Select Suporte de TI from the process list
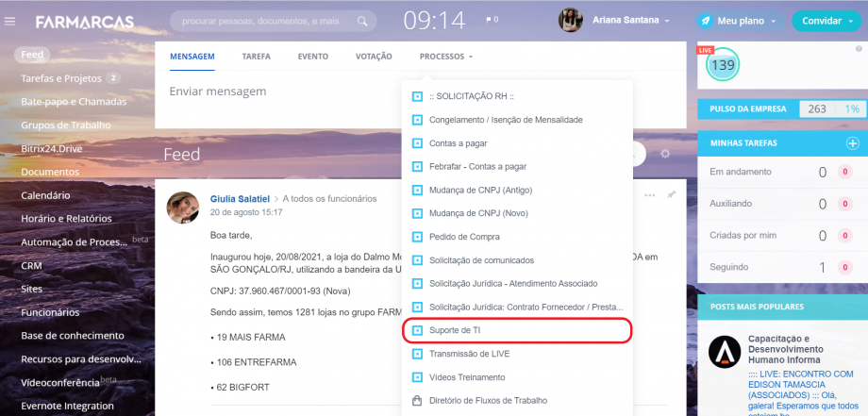This screenshot has width=868, height=416. 455,330
